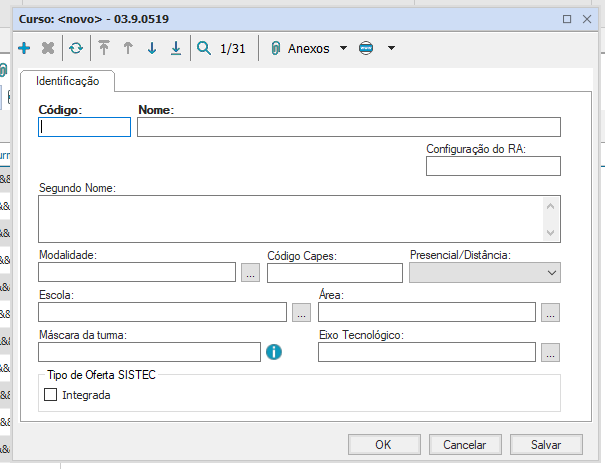605x469 pixels.
Task: Go to previous record up arrow
Action: 128,48
